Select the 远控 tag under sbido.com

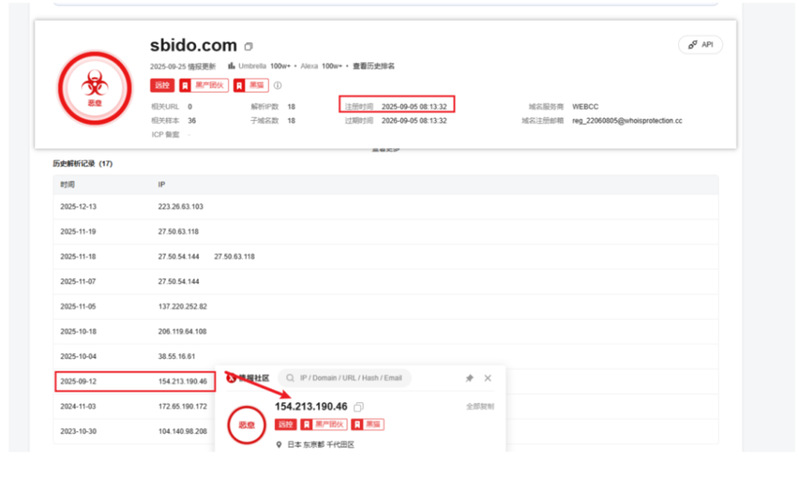tap(161, 86)
